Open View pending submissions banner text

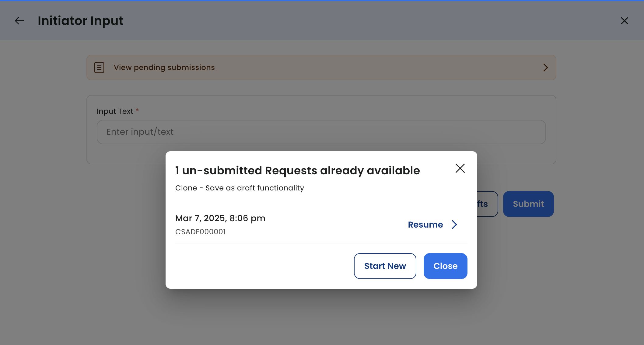[x=164, y=68]
